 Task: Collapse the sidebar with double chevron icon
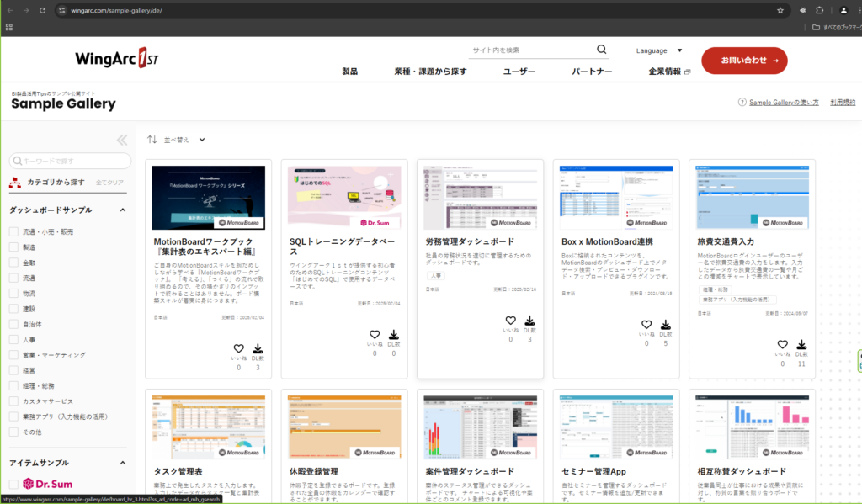pos(122,140)
